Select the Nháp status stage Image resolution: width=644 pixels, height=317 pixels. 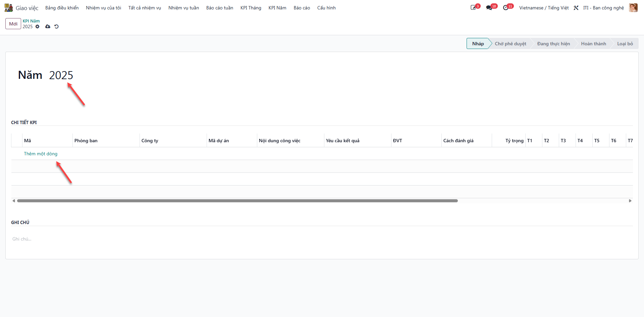pyautogui.click(x=478, y=44)
